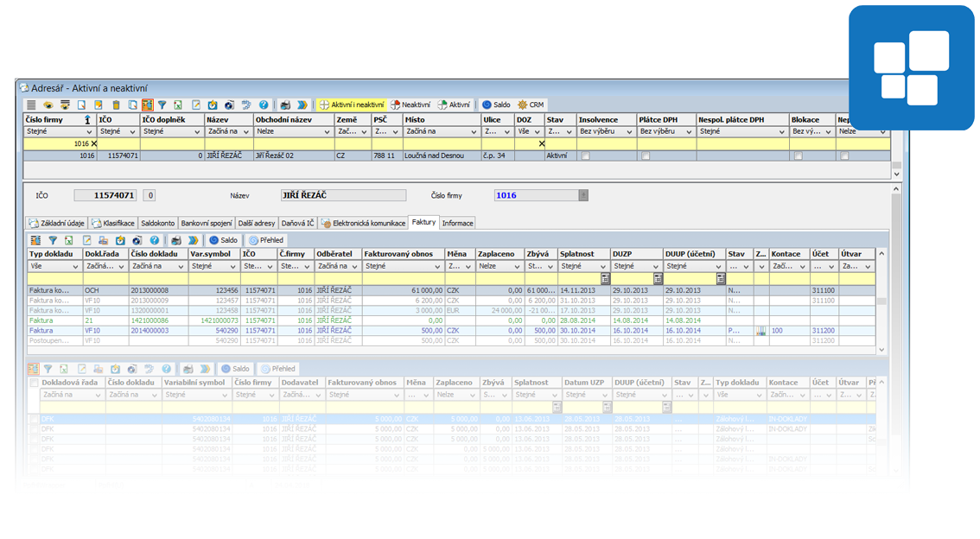The height and width of the screenshot is (539, 980).
Task: Click the funnel filter icon in Faktury toolbar
Action: pyautogui.click(x=53, y=240)
